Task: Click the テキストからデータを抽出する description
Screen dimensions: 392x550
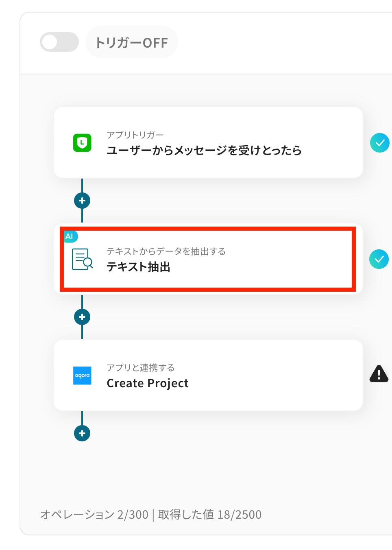Action: click(x=166, y=251)
